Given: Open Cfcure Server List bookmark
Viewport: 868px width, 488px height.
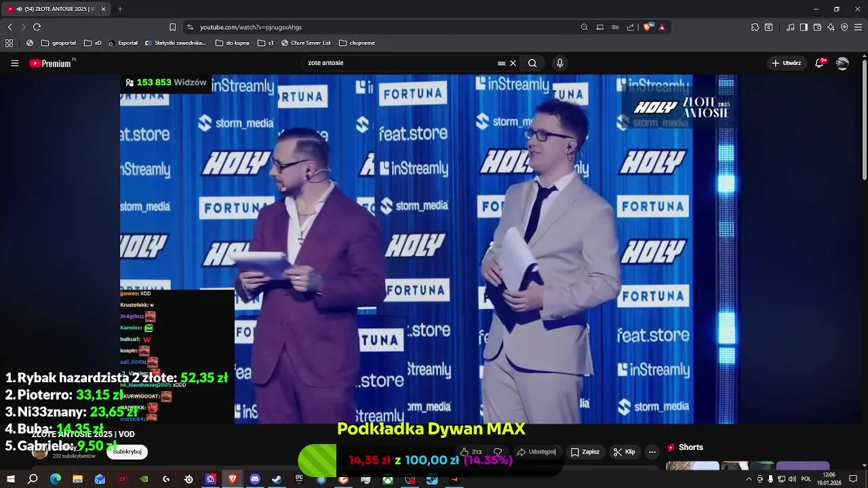Looking at the screenshot, I should pos(306,43).
